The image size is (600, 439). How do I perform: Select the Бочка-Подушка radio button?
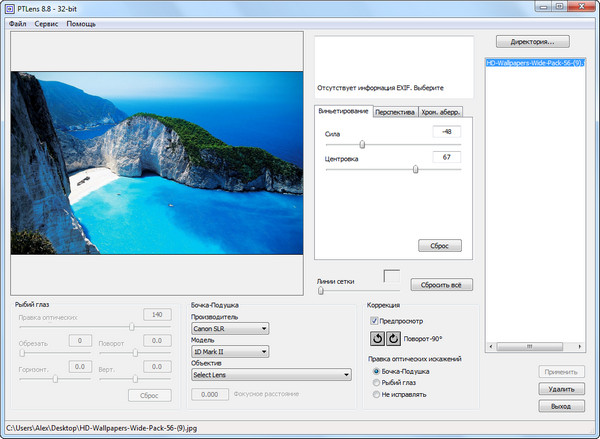coord(375,371)
